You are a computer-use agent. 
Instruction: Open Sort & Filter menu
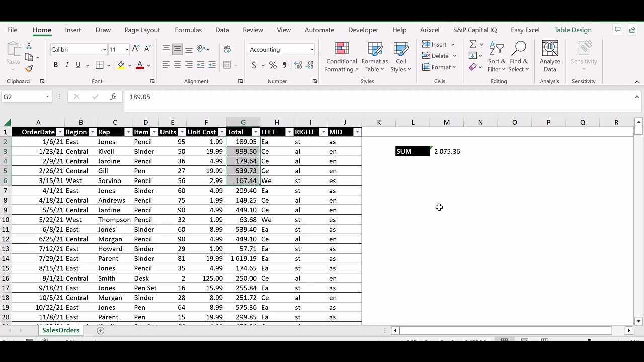click(x=497, y=57)
